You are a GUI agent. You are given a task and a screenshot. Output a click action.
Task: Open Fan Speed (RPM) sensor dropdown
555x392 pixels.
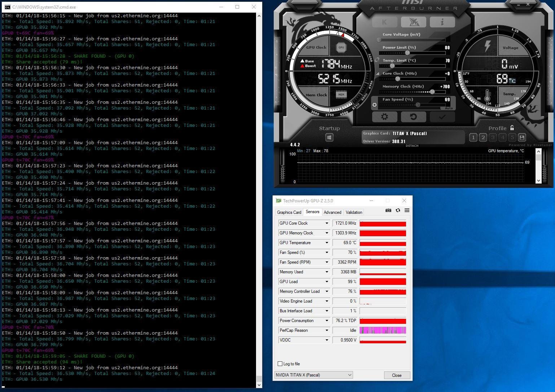(x=327, y=262)
